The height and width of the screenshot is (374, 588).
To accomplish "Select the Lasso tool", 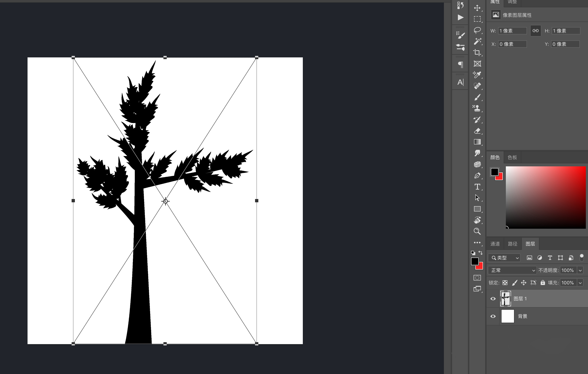I will pyautogui.click(x=477, y=30).
